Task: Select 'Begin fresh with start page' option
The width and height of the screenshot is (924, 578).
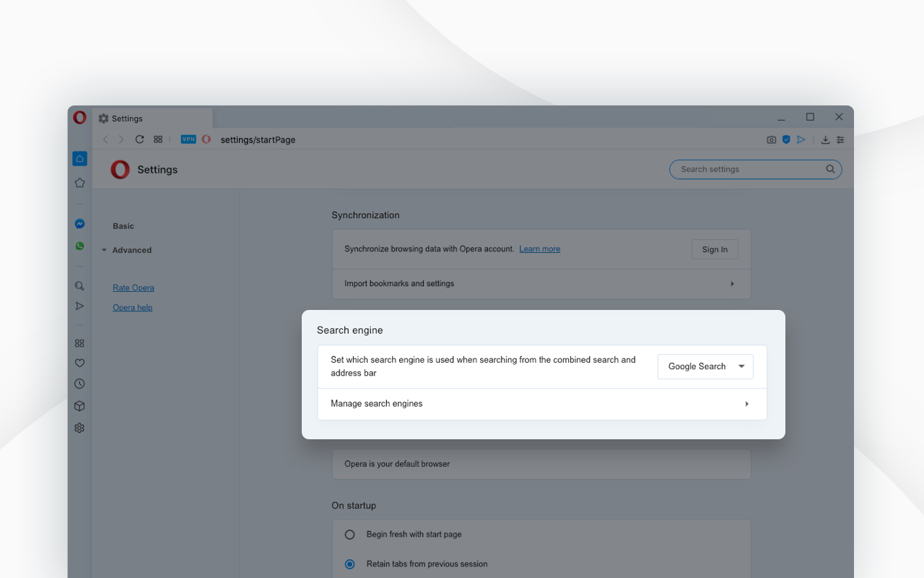Action: pyautogui.click(x=349, y=534)
